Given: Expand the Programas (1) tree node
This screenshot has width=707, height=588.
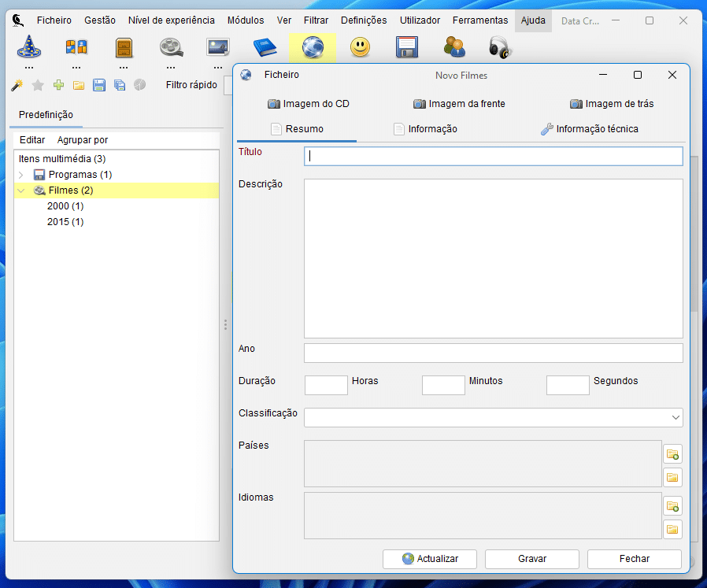Looking at the screenshot, I should pyautogui.click(x=20, y=175).
